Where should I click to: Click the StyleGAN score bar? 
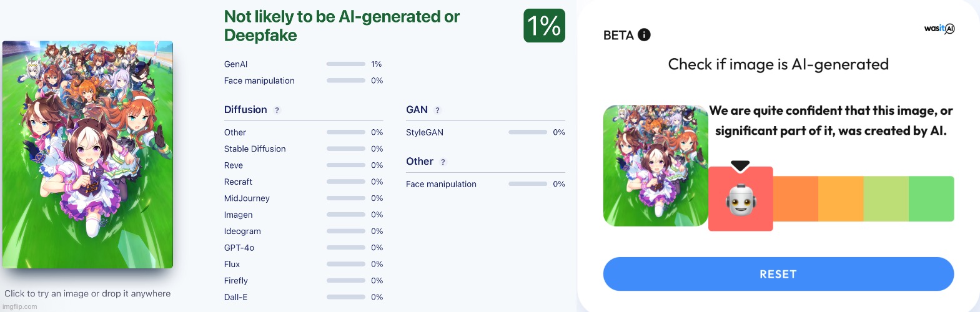528,132
